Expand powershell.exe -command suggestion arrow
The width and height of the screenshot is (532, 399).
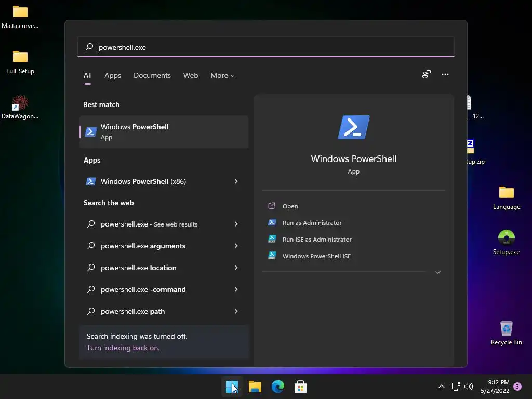[236, 289]
